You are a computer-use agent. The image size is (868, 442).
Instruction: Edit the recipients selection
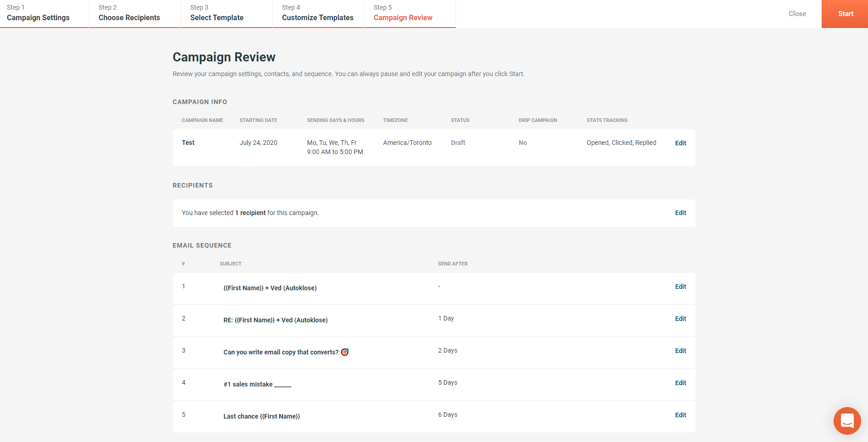pos(680,213)
